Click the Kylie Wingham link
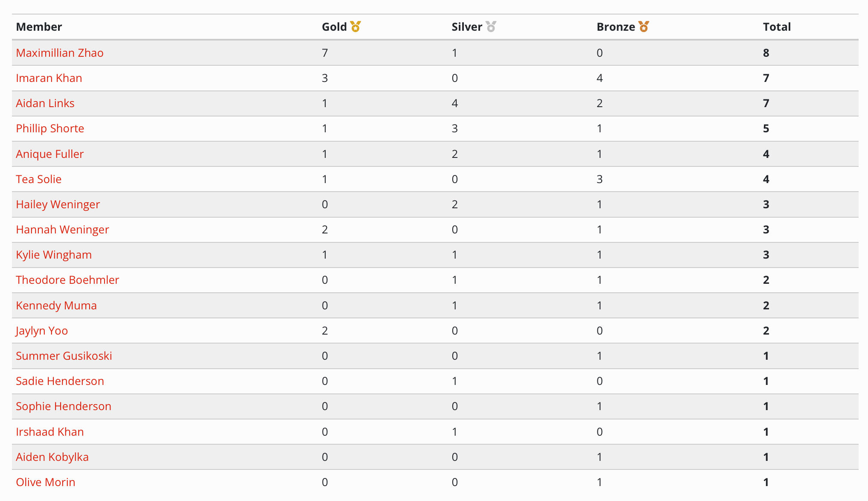 [54, 255]
